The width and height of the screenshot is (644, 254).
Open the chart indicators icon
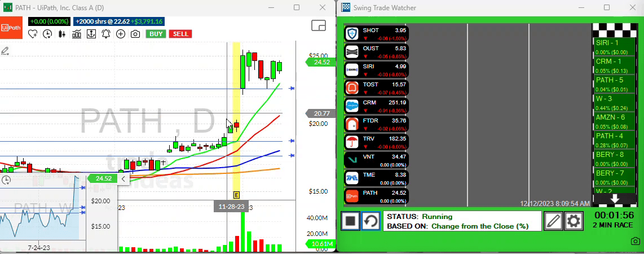(76, 34)
